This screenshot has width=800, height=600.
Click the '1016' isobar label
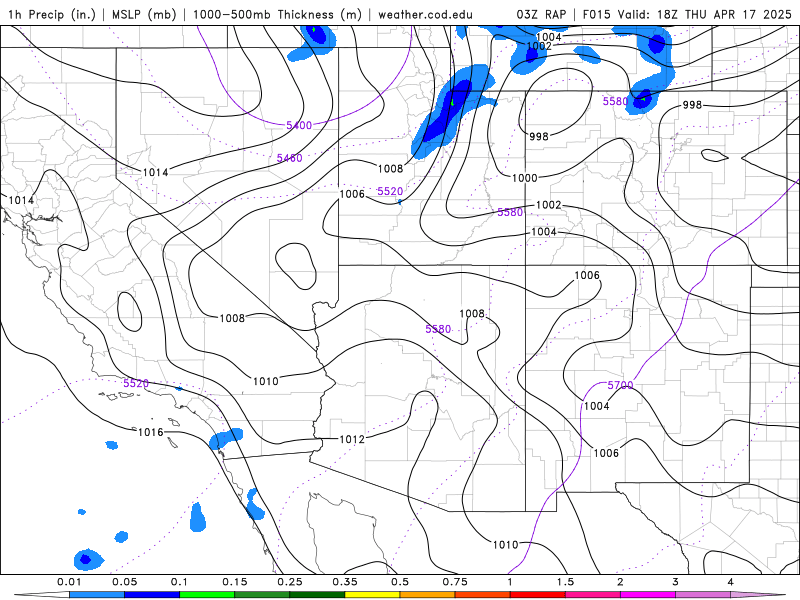pyautogui.click(x=151, y=432)
